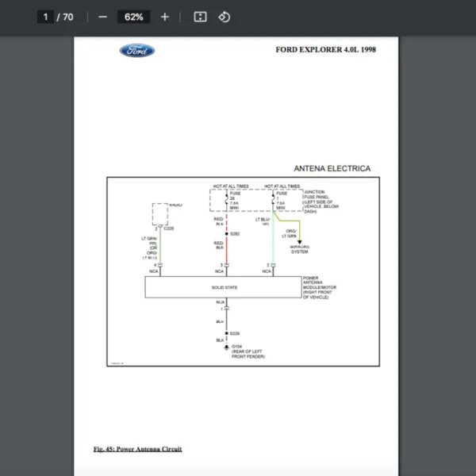The width and height of the screenshot is (476, 476).
Task: Click the zoom in plus button
Action: 165,17
